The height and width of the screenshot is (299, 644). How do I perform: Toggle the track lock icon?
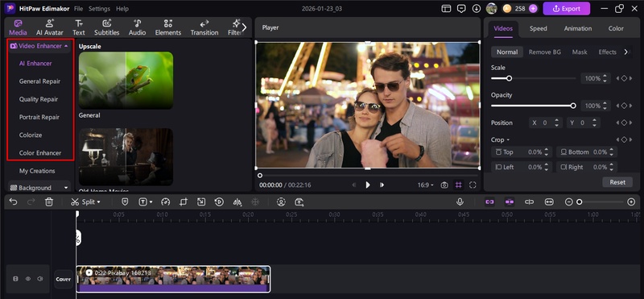click(x=15, y=279)
